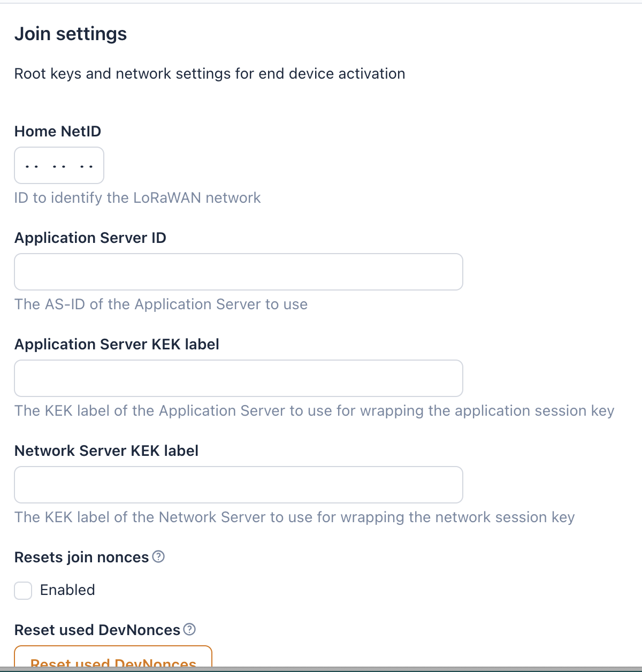Viewport: 642px width, 672px height.
Task: Click the "Resets join nonces" label text
Action: [81, 558]
